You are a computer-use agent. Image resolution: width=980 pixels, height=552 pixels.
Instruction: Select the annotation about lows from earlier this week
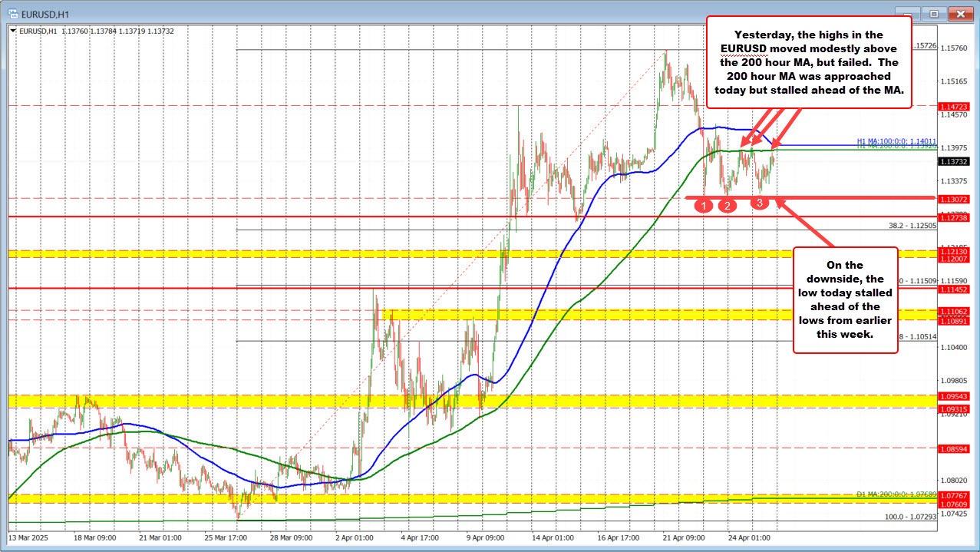[845, 299]
